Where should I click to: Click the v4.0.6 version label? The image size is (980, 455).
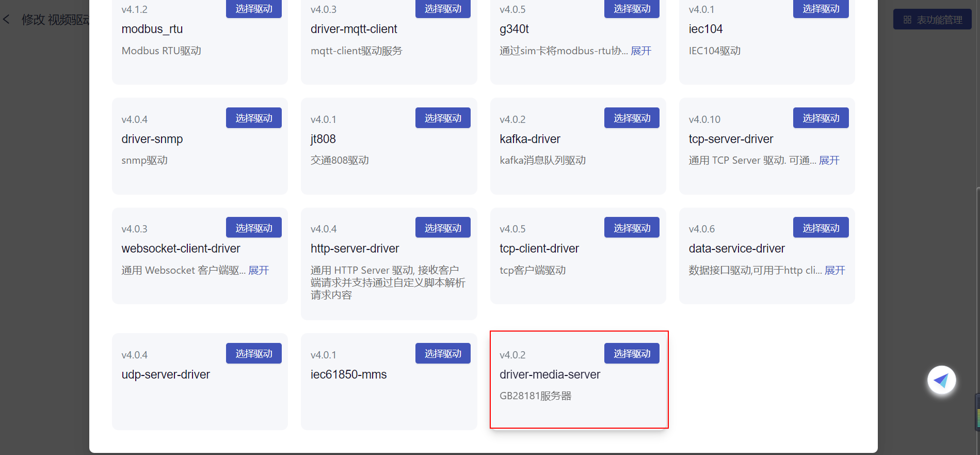pos(702,229)
